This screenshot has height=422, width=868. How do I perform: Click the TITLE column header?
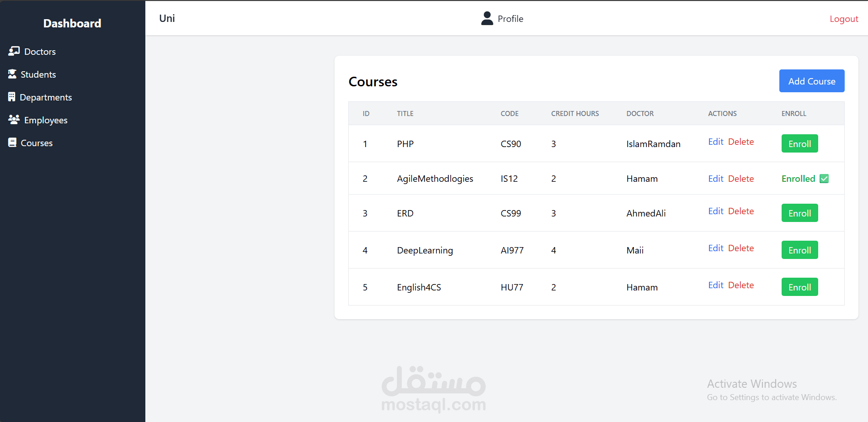(405, 113)
